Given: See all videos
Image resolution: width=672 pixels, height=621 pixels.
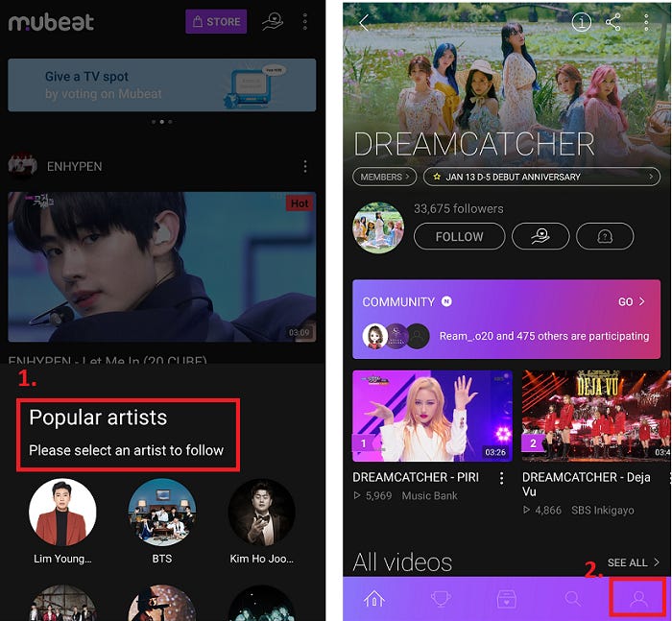Looking at the screenshot, I should [633, 562].
